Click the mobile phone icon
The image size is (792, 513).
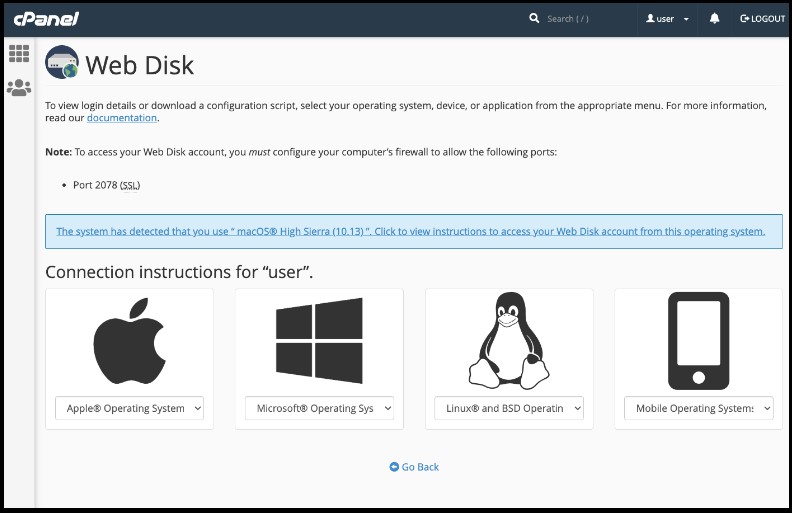click(699, 341)
